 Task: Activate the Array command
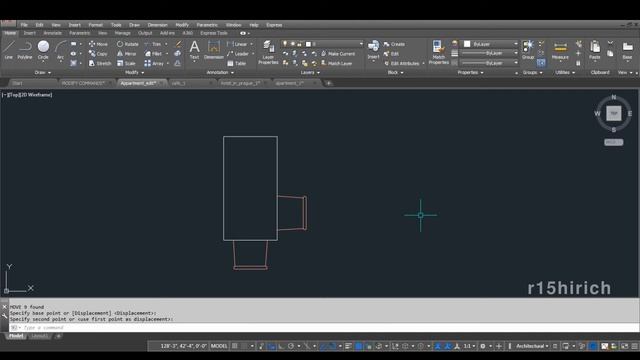coord(154,64)
